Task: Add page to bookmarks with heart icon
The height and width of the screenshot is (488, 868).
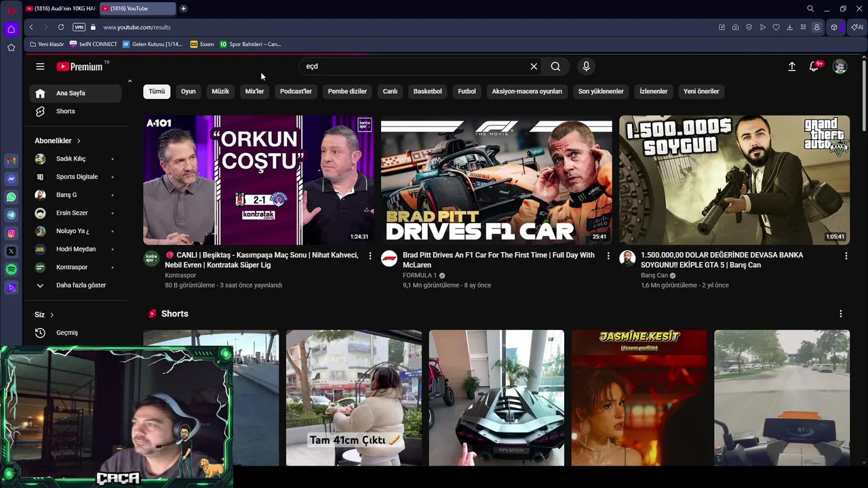Action: 776,27
